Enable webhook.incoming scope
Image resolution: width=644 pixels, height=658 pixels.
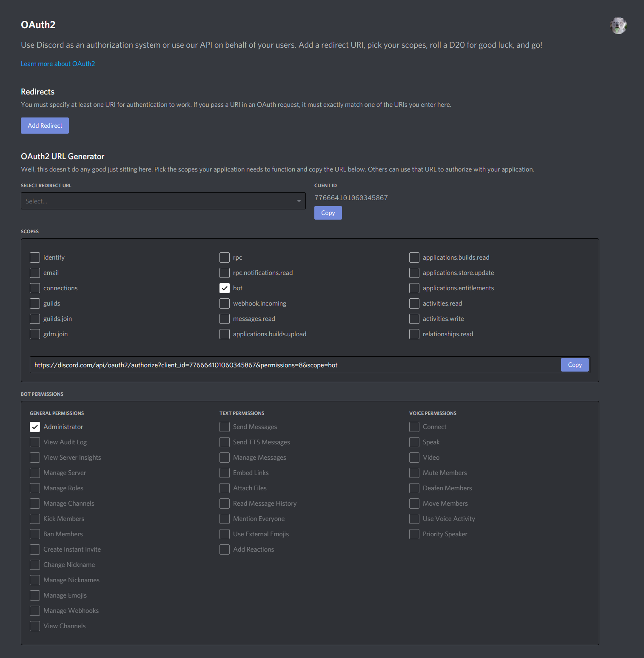(225, 303)
